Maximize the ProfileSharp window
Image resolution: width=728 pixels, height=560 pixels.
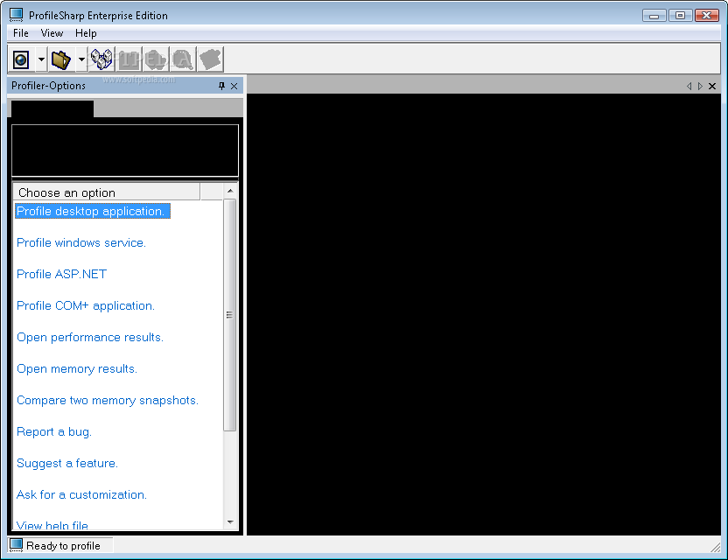[x=680, y=16]
